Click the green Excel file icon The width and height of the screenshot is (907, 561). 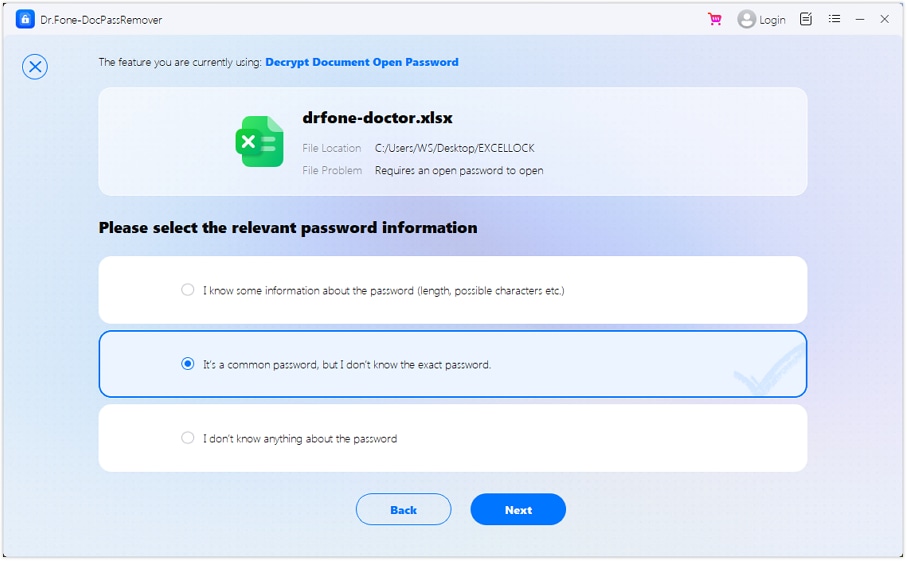click(260, 142)
